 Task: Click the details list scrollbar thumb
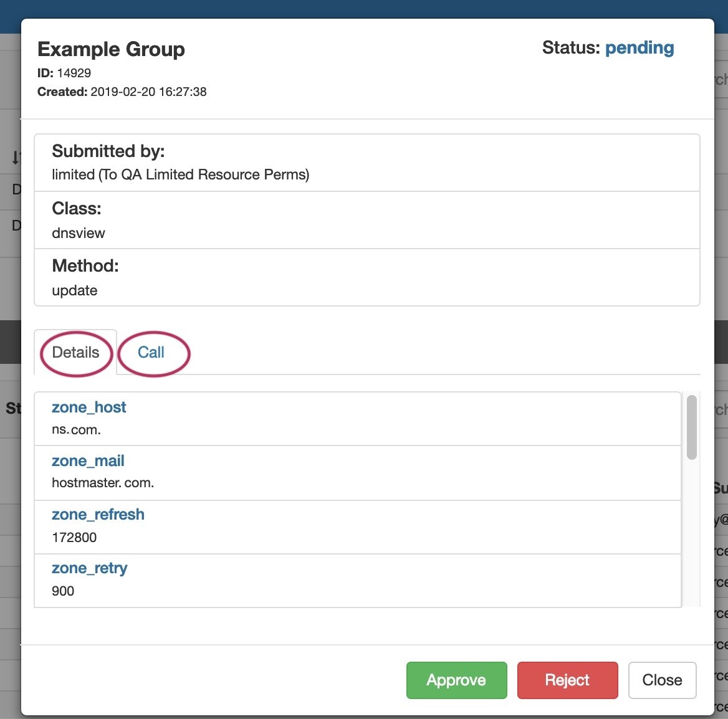pyautogui.click(x=691, y=427)
